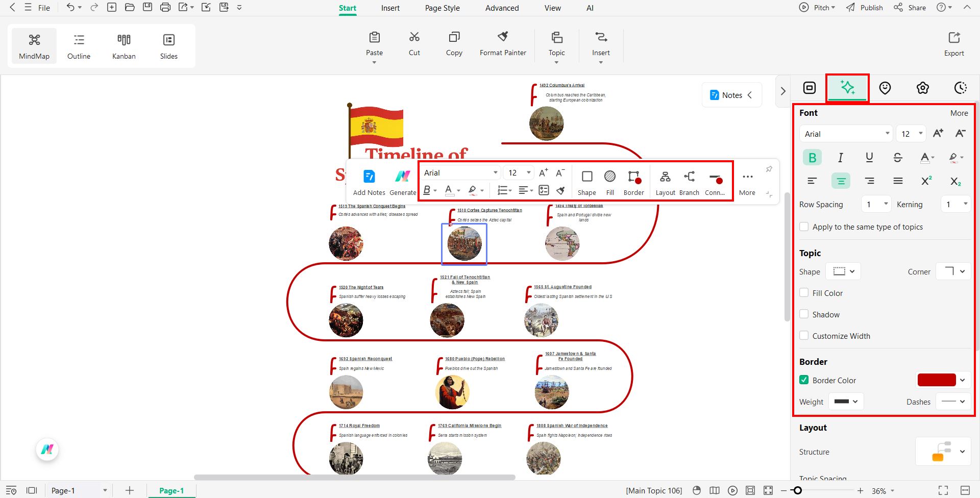This screenshot has height=498, width=980.
Task: Switch to MindMap view
Action: pyautogui.click(x=34, y=46)
